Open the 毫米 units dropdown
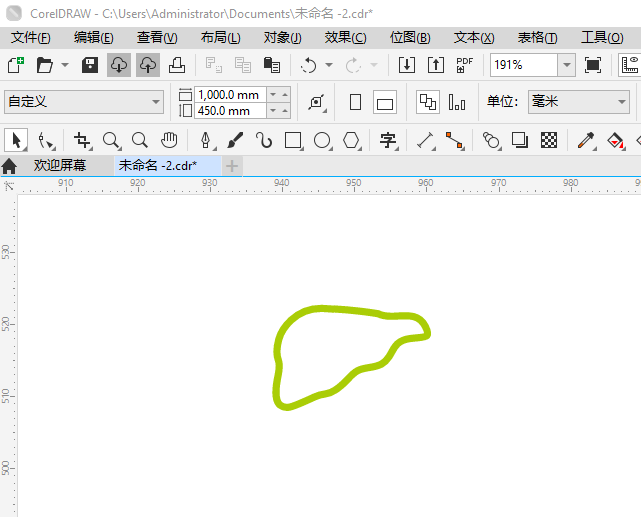The width and height of the screenshot is (641, 517). pos(578,102)
